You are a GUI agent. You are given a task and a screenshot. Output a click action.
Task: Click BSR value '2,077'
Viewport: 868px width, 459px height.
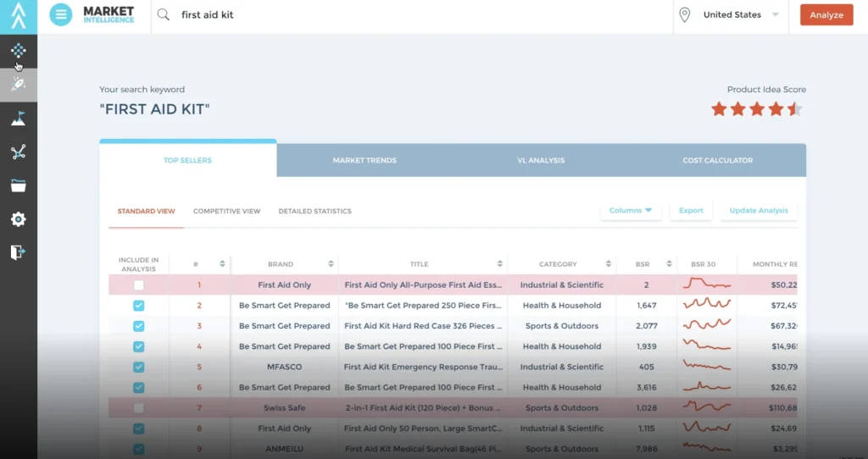click(646, 326)
